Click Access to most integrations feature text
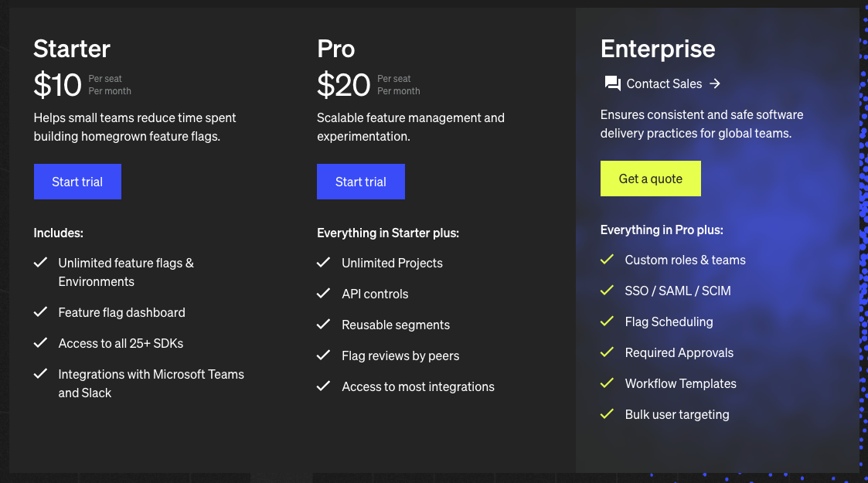Screen dimensions: 868x483 [418, 386]
